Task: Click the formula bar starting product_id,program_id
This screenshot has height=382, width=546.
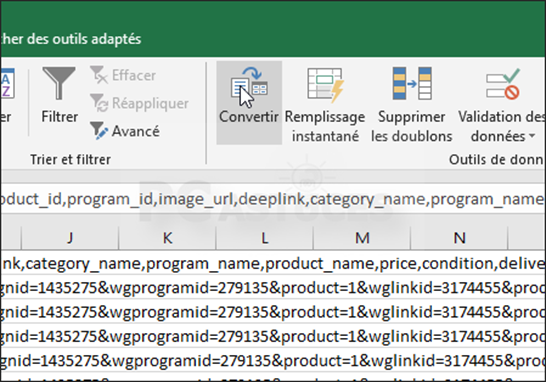Action: (x=273, y=199)
